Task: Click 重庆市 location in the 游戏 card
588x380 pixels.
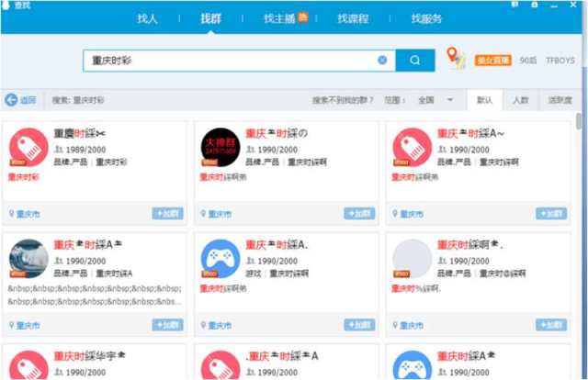Action: point(220,325)
